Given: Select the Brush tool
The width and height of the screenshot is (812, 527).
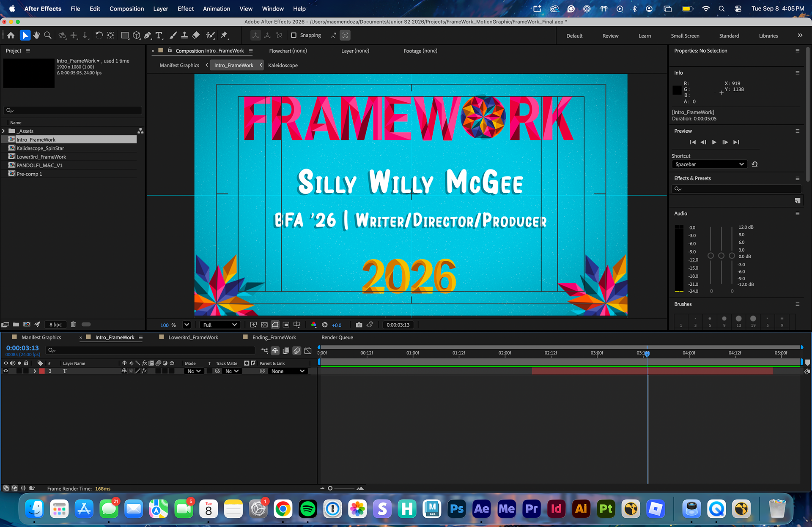Looking at the screenshot, I should [173, 35].
